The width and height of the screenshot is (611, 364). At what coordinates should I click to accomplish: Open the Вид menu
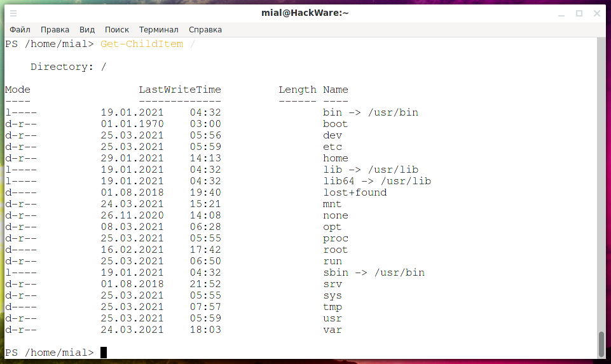coord(87,30)
